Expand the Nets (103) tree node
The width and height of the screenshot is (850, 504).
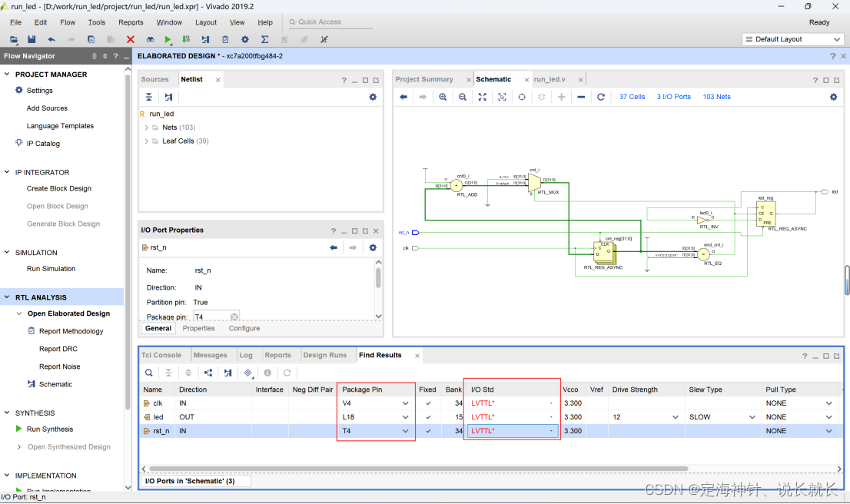[x=146, y=128]
